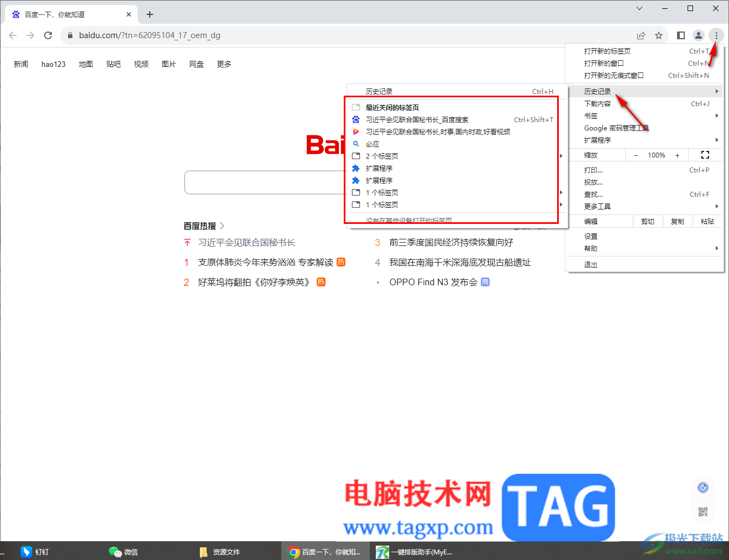Click the profile avatar icon
The width and height of the screenshot is (729, 560).
[x=698, y=35]
